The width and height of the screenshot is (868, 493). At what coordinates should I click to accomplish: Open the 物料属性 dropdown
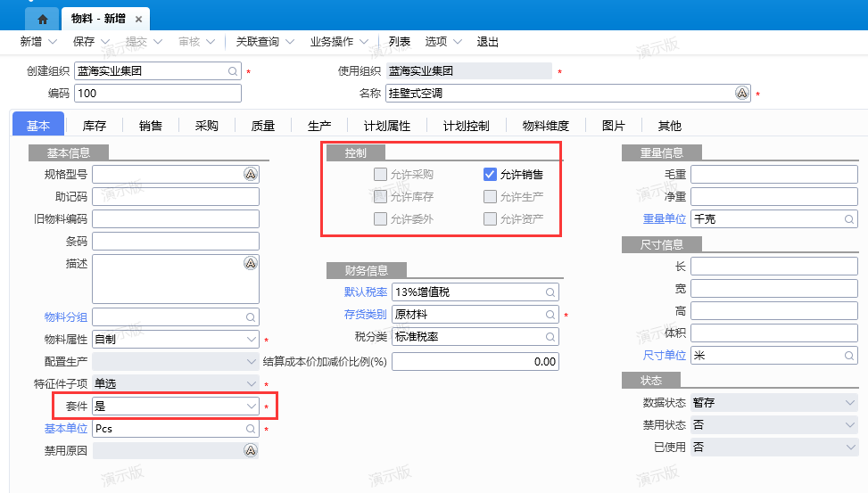coord(252,339)
